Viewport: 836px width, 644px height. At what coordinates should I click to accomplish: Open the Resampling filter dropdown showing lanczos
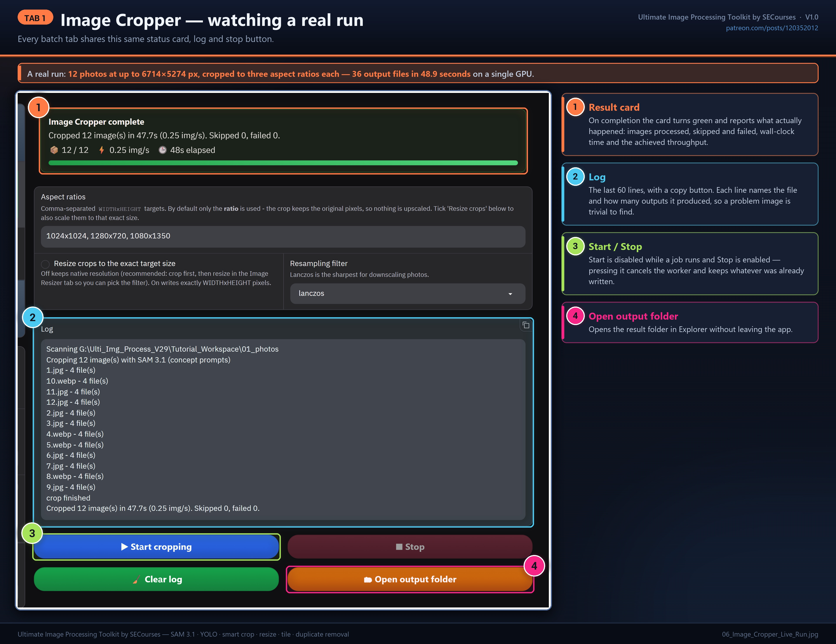tap(407, 293)
